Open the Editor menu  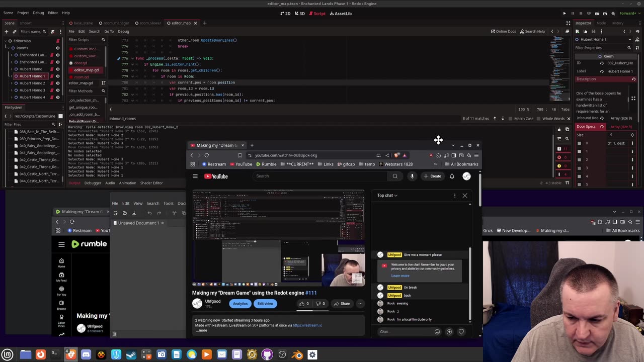tap(53, 13)
